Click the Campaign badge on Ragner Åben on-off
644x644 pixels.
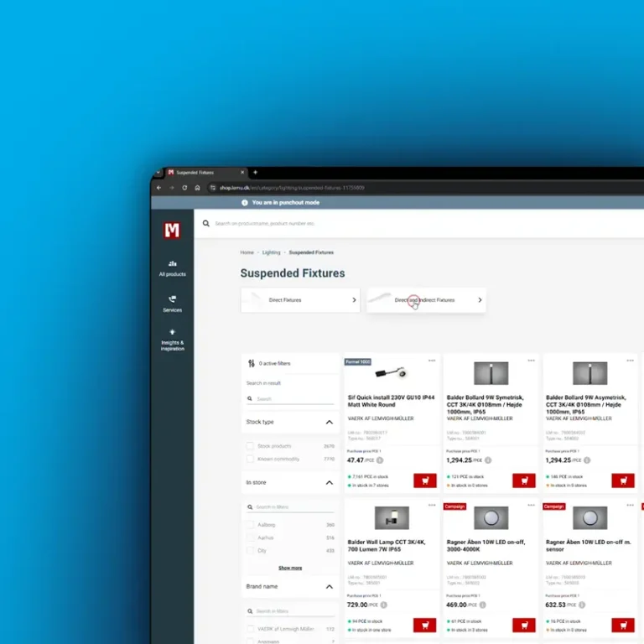(454, 506)
